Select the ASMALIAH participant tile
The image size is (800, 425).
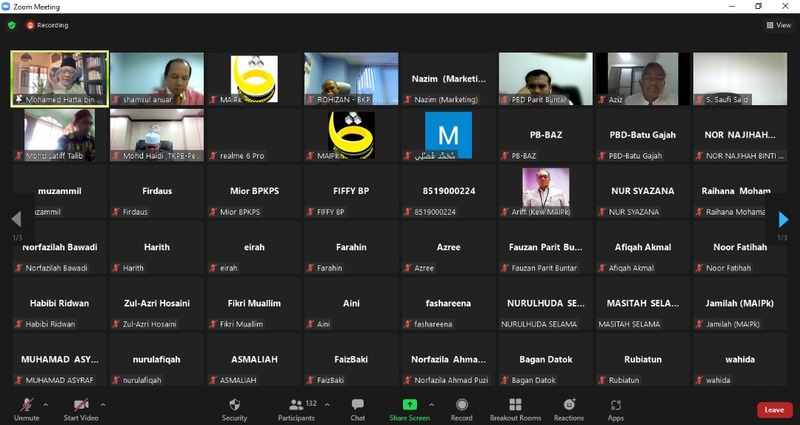(254, 360)
